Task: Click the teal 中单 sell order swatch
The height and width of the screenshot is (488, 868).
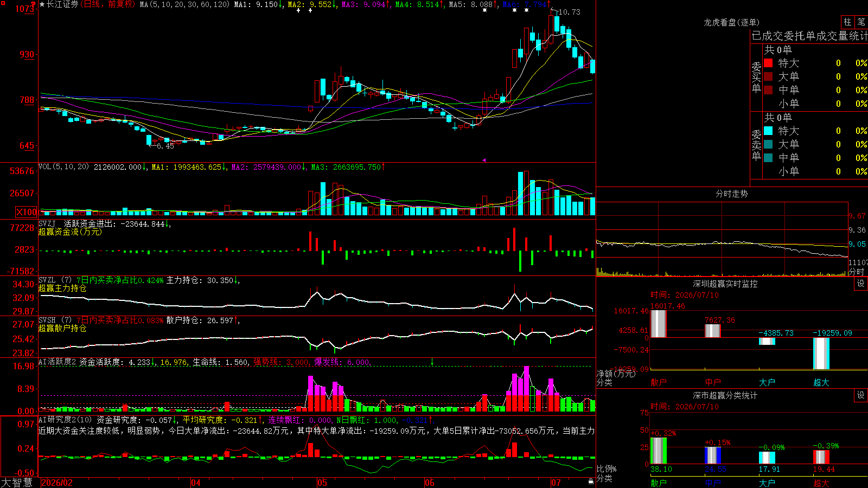Action: click(x=768, y=158)
